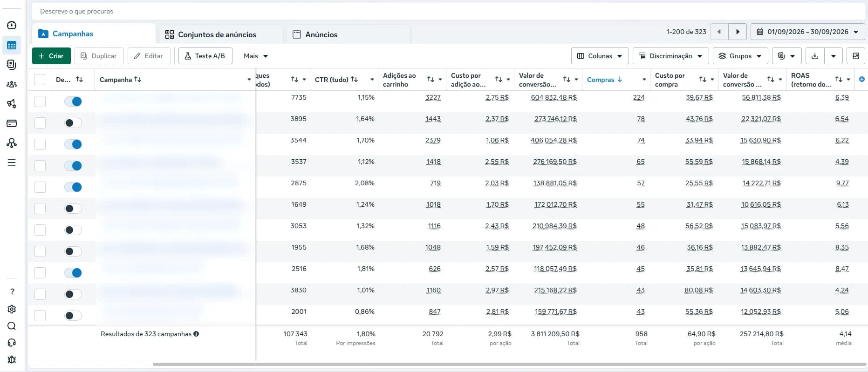Viewport: 868px width, 372px height.
Task: Turn on the toggle in the 78 purchases row
Action: click(73, 123)
